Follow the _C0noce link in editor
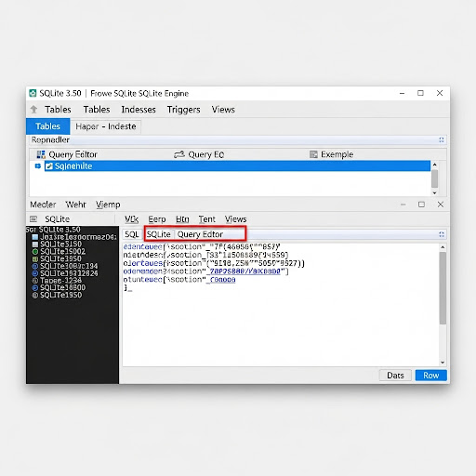Image resolution: width=476 pixels, height=476 pixels. click(221, 280)
